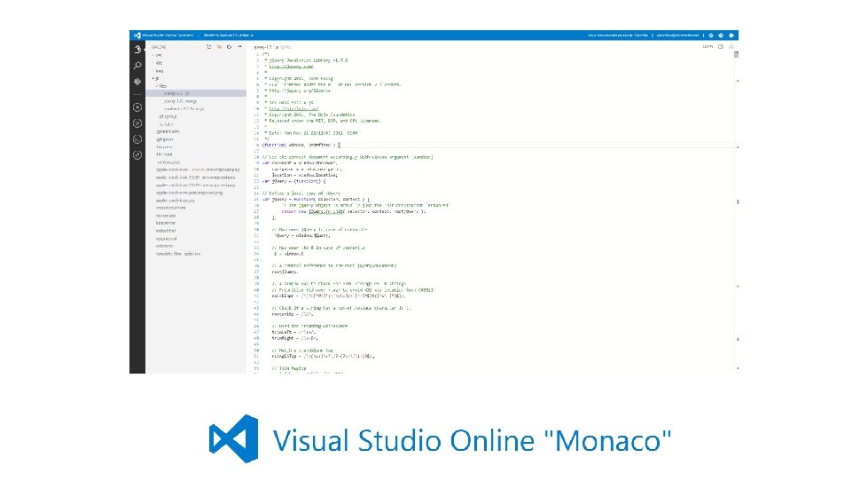Follow the jquery.com link in code header
This screenshot has height=489, width=868.
pyautogui.click(x=291, y=67)
